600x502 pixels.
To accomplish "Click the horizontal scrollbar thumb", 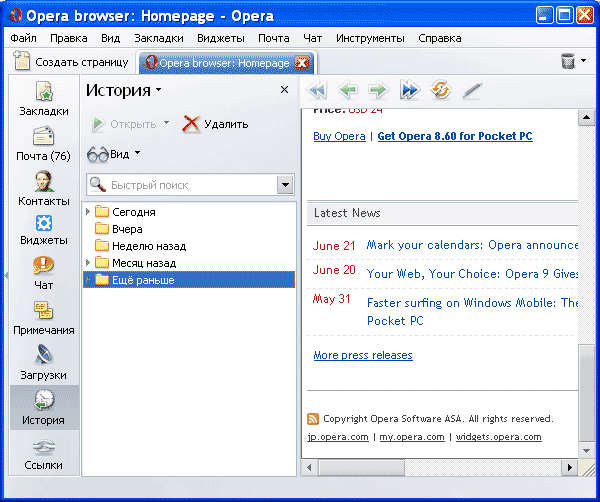I will pos(362,467).
